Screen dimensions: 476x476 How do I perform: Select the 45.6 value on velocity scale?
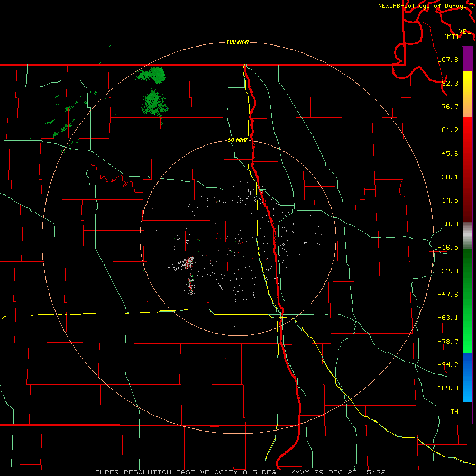(450, 153)
